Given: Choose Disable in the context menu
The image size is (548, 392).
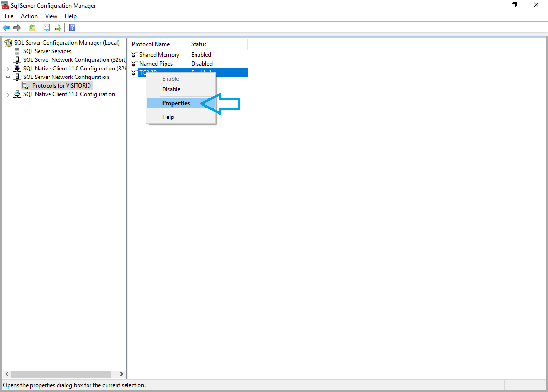Looking at the screenshot, I should (171, 89).
